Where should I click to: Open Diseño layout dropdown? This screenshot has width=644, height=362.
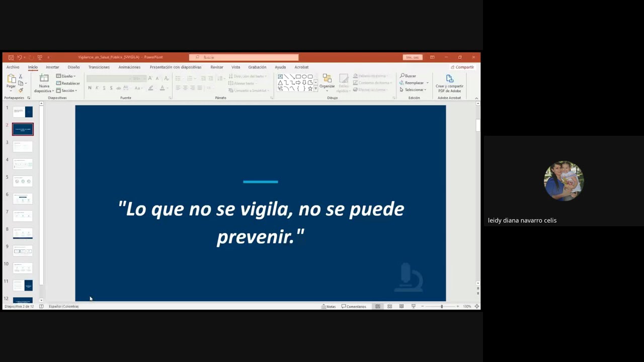tap(66, 76)
